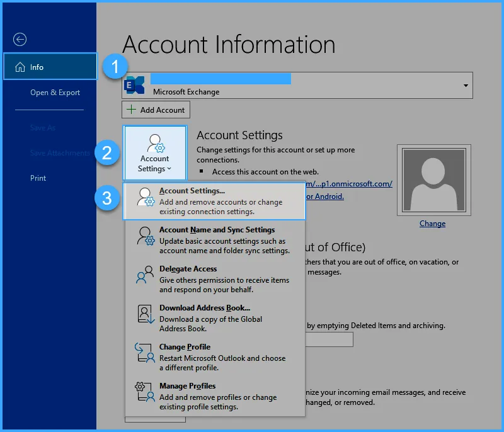504x432 pixels.
Task: Open the account selection dropdown arrow
Action: 466,84
